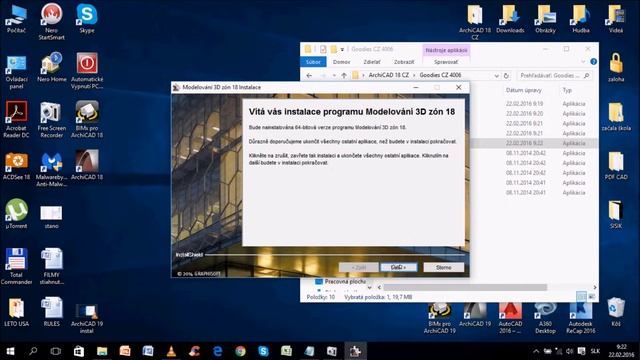Open µTorrent desktop icon

pos(16,214)
